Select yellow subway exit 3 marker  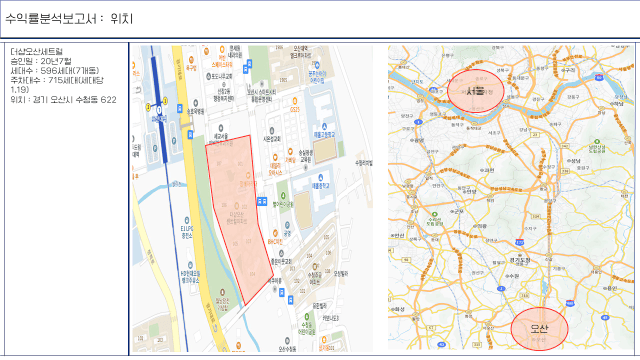point(165,100)
